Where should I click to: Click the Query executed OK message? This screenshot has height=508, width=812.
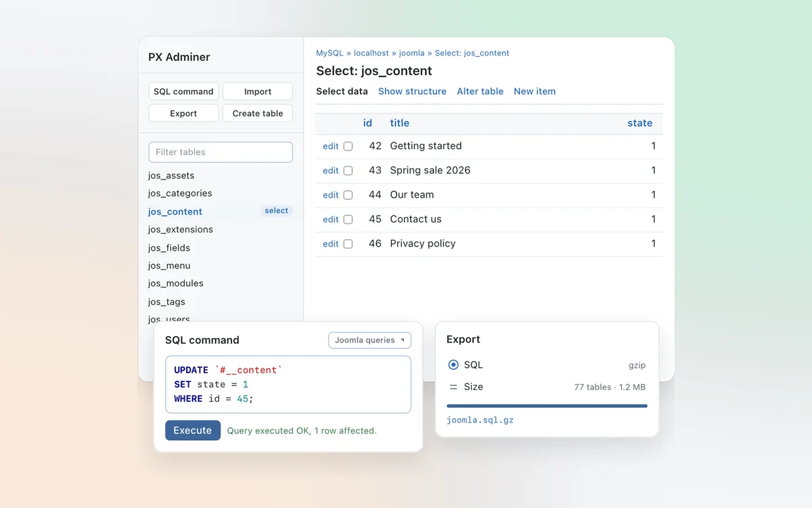(x=302, y=431)
